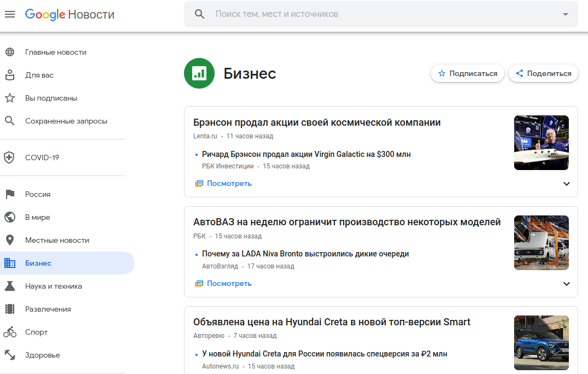
Task: Click the search magnifier icon
Action: [200, 14]
